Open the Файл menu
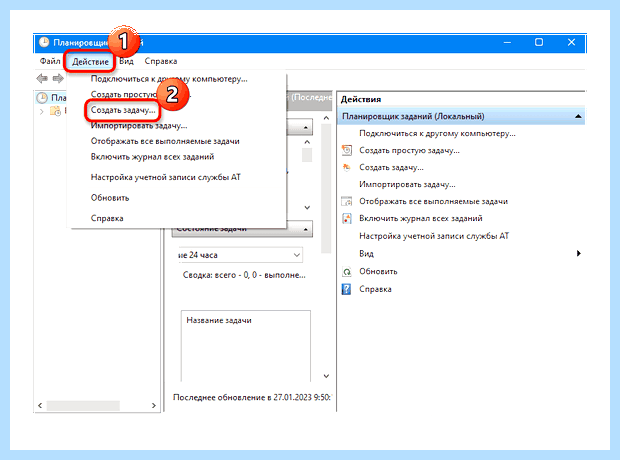Viewport: 620px width, 460px height. pyautogui.click(x=50, y=61)
